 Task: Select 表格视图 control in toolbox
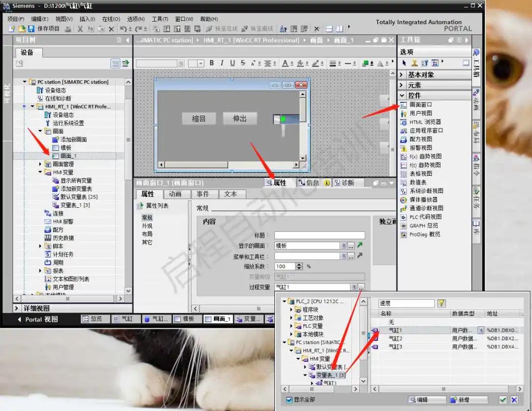point(416,174)
